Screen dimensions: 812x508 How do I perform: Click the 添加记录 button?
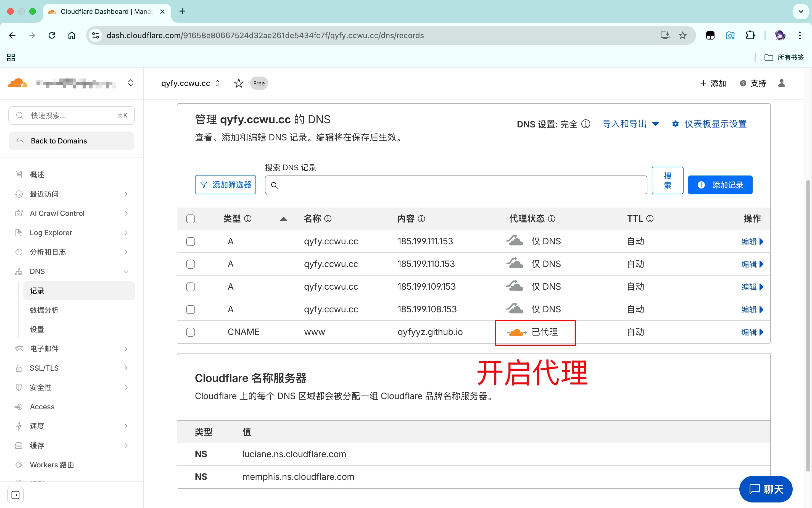pos(720,185)
